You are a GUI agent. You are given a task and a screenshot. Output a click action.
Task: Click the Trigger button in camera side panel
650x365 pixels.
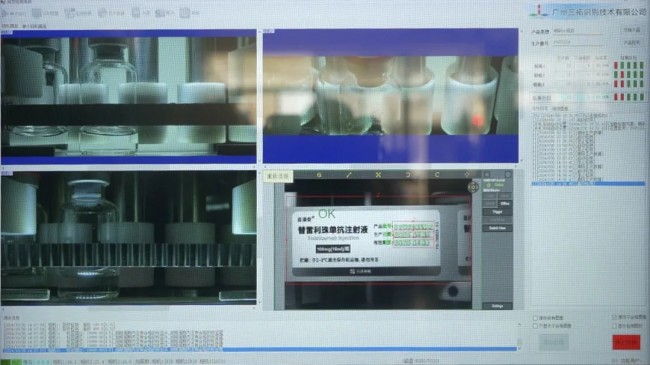(x=497, y=212)
